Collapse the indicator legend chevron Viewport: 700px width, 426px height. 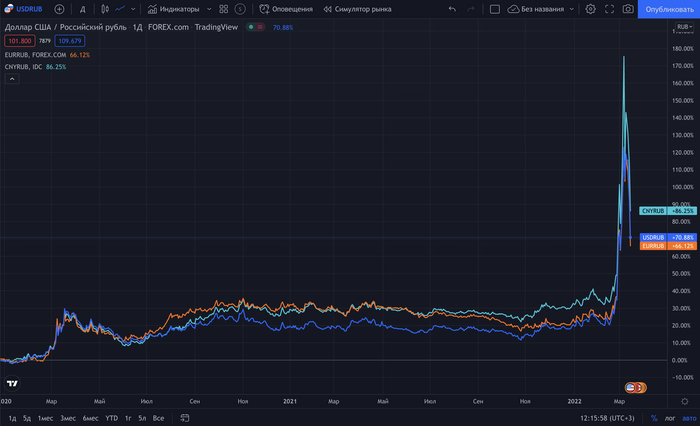coord(10,79)
